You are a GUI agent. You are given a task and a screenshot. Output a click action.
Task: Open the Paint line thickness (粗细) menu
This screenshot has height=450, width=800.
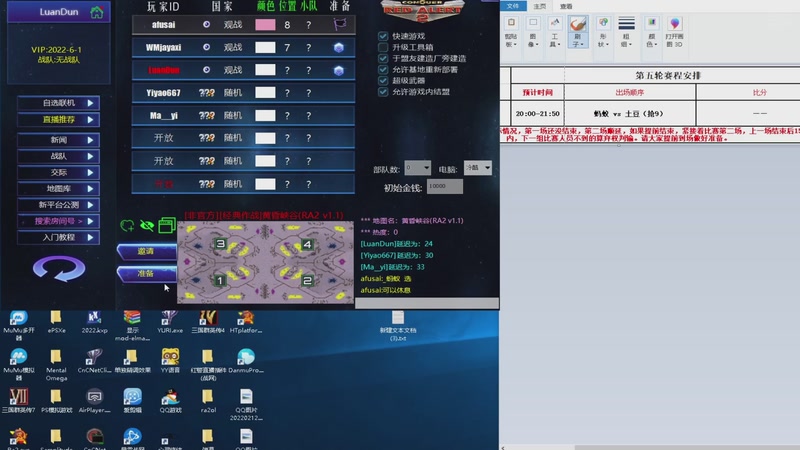click(627, 31)
